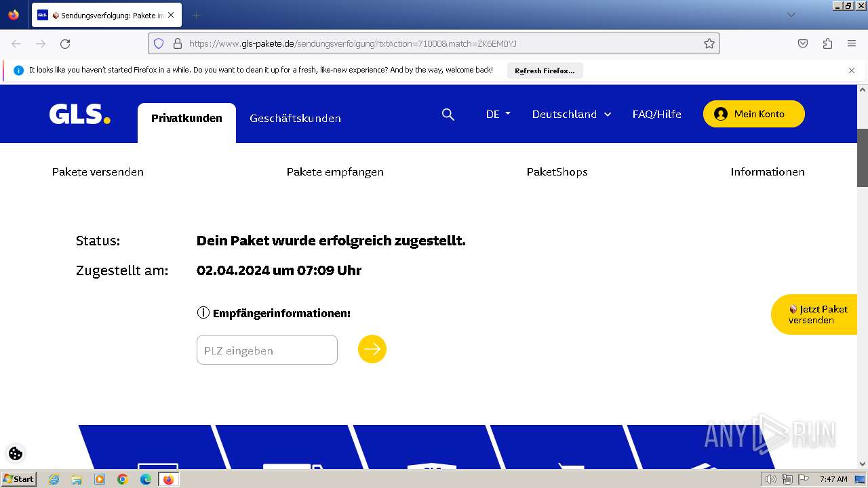Open cookie settings icon

[16, 453]
